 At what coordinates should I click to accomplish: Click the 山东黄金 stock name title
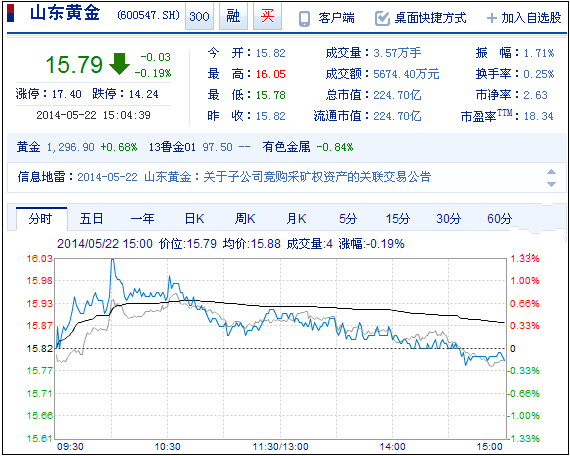pyautogui.click(x=65, y=14)
